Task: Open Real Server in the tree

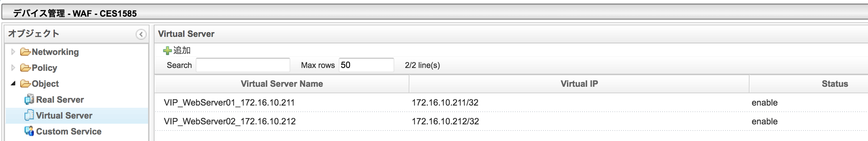Action: coord(60,100)
